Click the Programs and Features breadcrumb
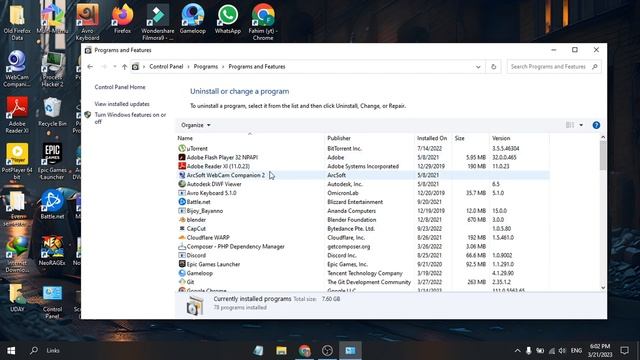 [x=257, y=67]
